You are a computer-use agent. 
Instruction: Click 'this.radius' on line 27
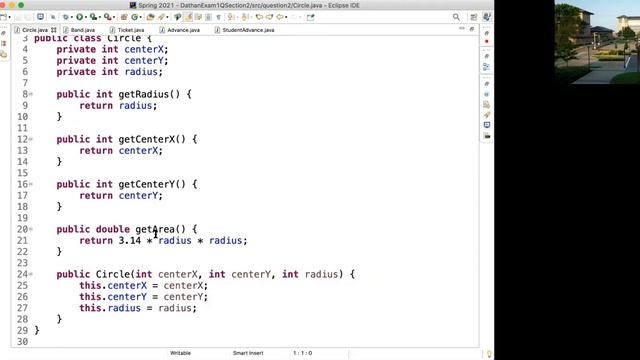[x=110, y=308]
